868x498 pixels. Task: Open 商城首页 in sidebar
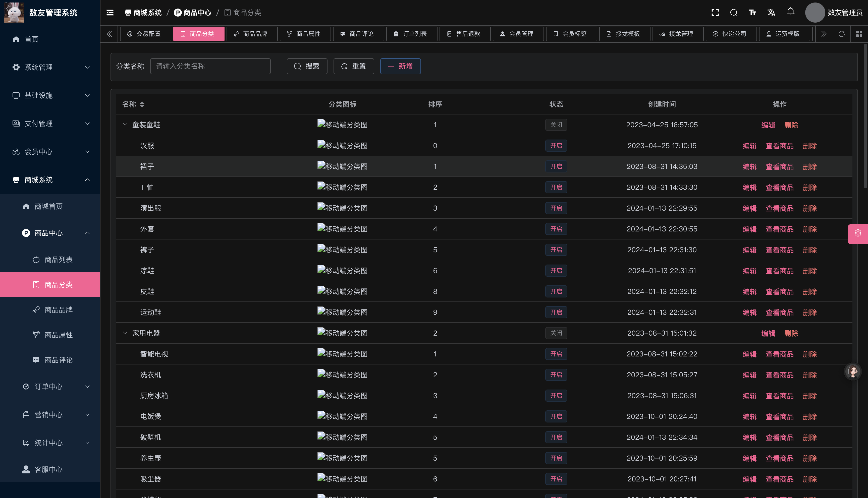point(50,206)
